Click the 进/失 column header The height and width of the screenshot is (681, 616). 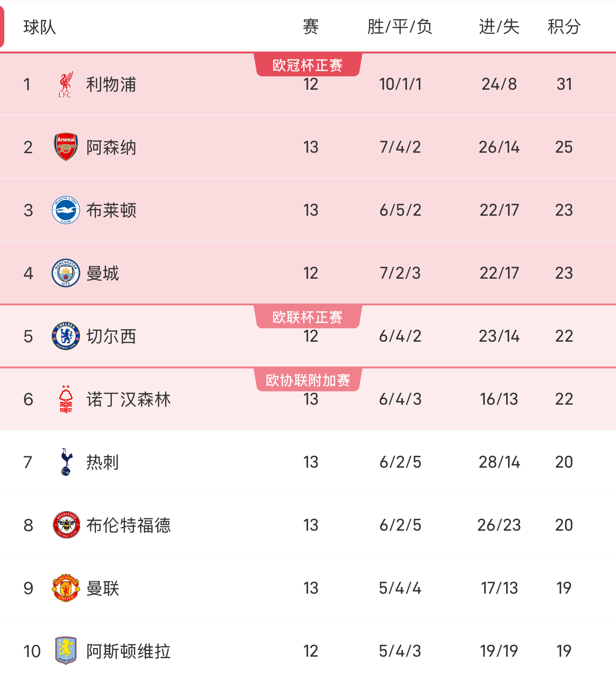tap(499, 27)
